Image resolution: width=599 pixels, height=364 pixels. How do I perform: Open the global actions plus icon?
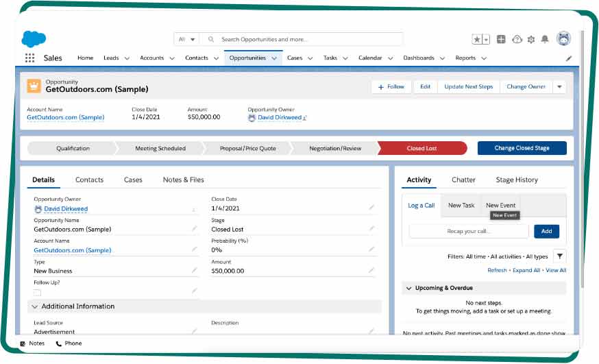[501, 40]
